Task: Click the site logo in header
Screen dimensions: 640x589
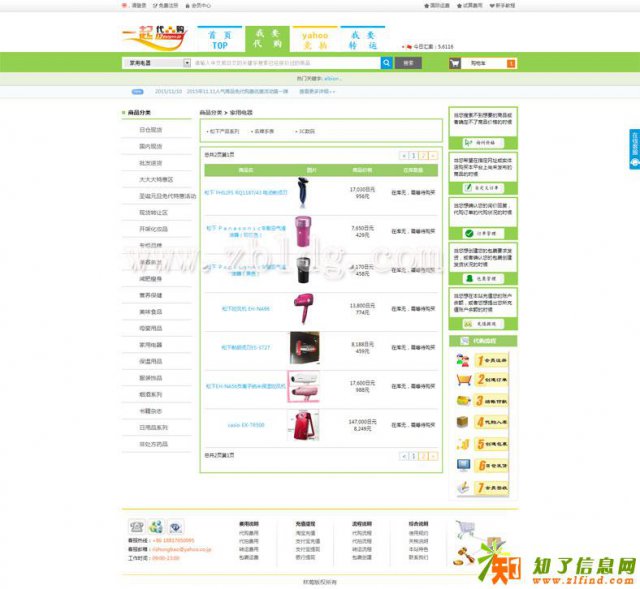Action: (152, 37)
